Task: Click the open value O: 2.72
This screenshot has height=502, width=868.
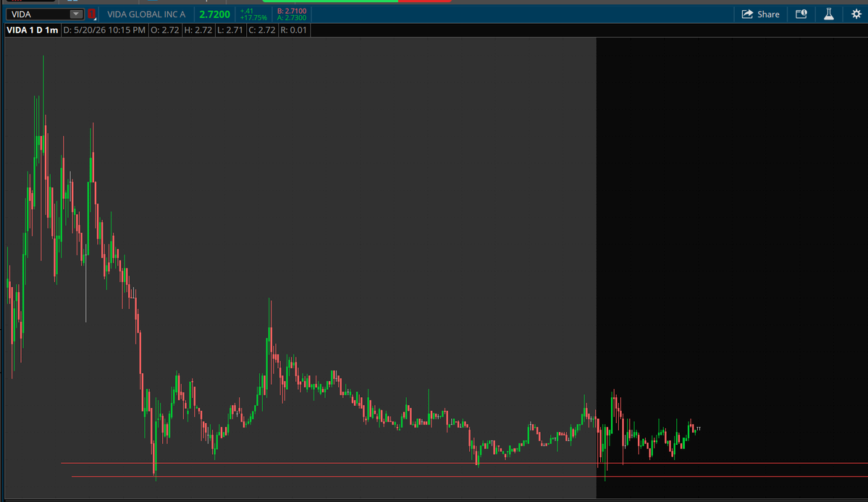Action: pyautogui.click(x=165, y=30)
